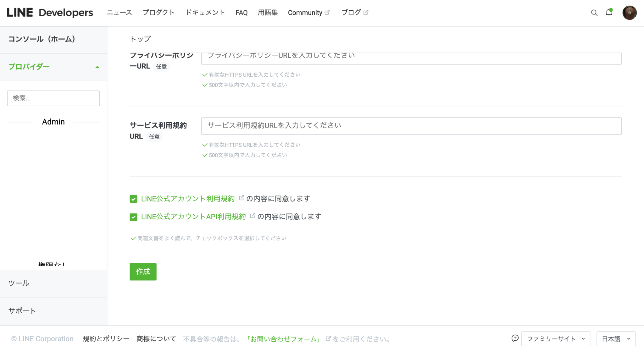Screen dimensions: 644x352
Task: Click the external-link icon beside ブログ
Action: [x=365, y=12]
